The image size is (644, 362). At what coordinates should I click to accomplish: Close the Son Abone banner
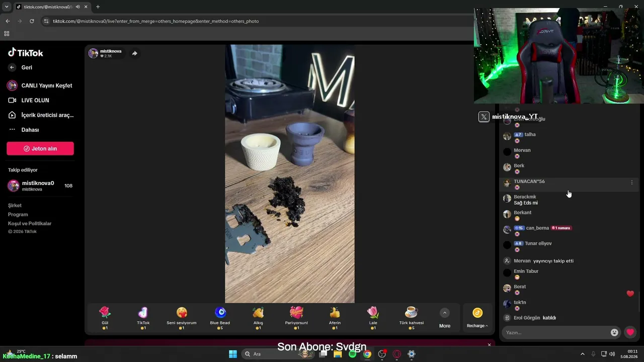click(x=489, y=345)
